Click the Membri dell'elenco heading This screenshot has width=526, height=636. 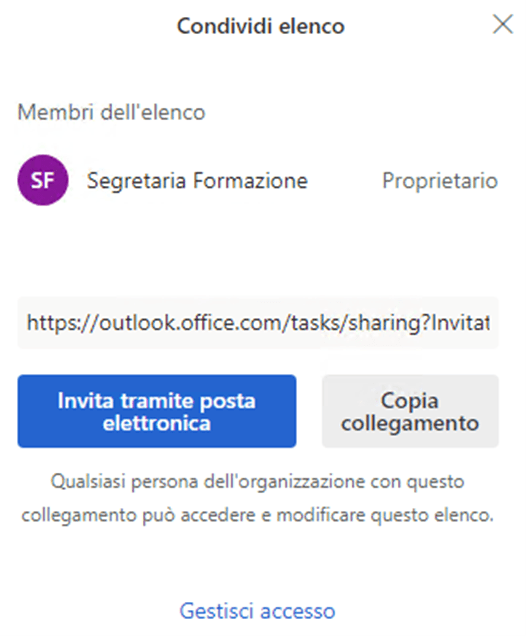tap(112, 112)
